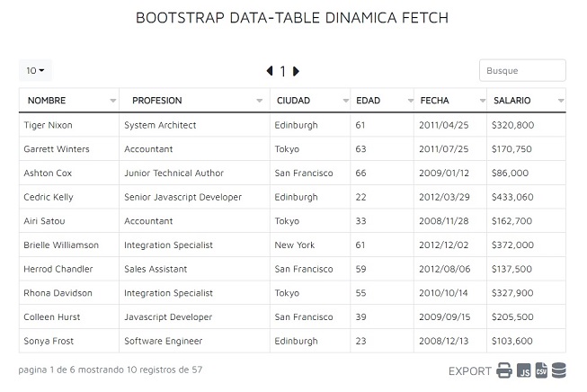Sort by FECHA column arrow
The width and height of the screenshot is (587, 392).
click(x=483, y=101)
